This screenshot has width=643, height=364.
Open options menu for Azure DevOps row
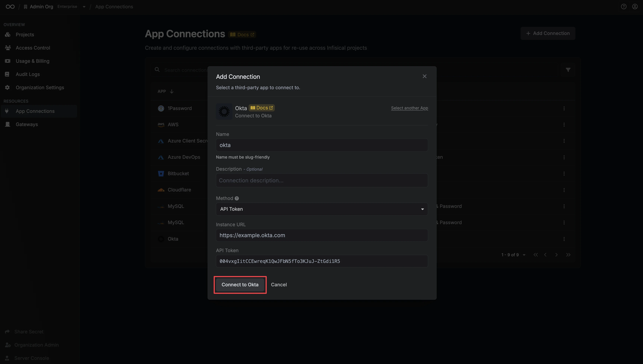tap(564, 157)
